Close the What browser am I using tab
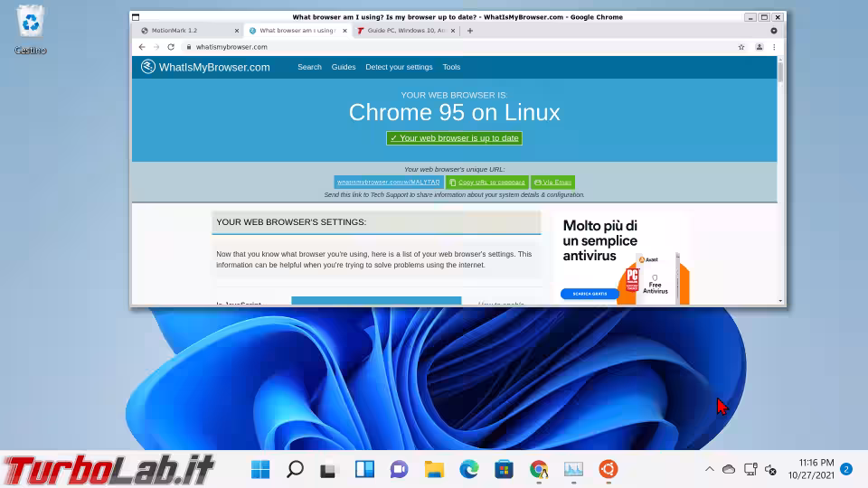868x488 pixels. tap(344, 31)
